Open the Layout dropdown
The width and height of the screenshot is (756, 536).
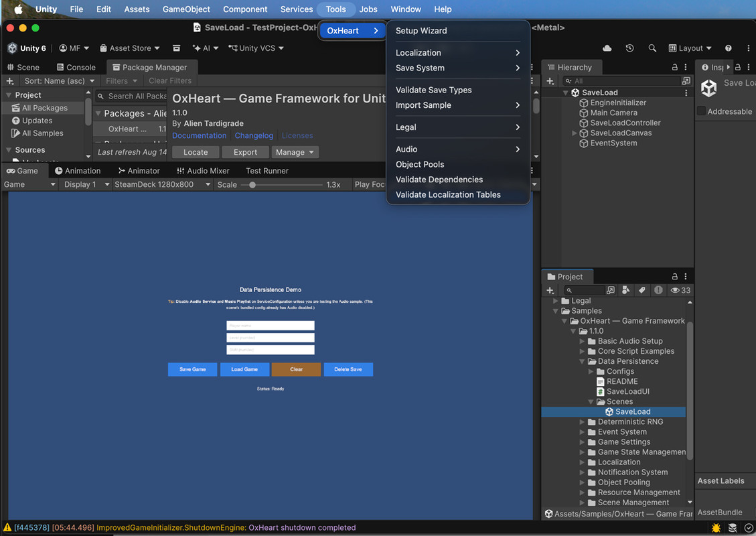690,48
